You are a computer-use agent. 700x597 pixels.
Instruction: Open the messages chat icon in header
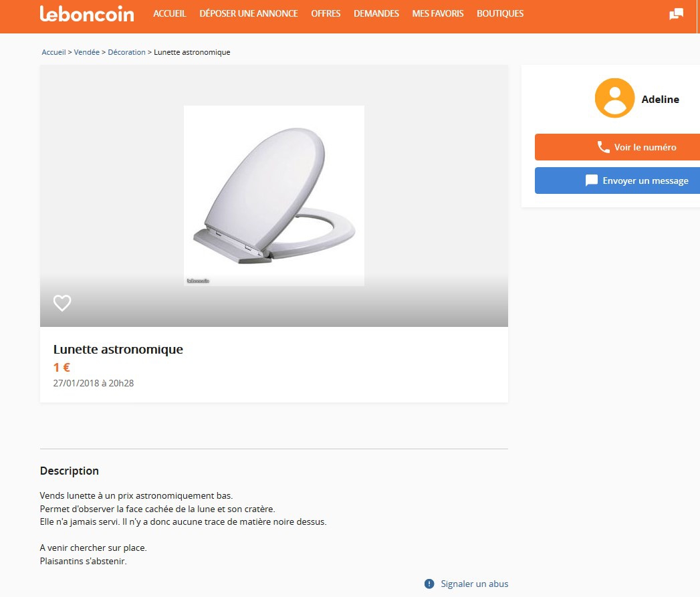[x=676, y=14]
